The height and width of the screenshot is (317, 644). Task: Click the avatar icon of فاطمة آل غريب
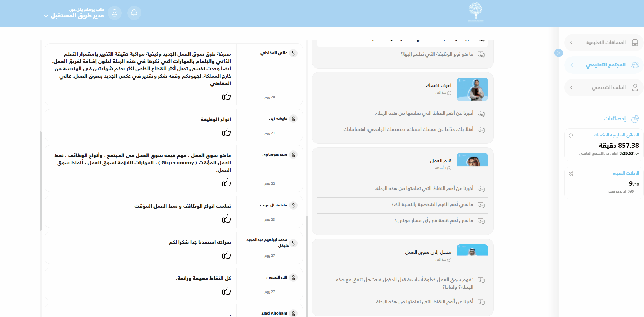293,205
